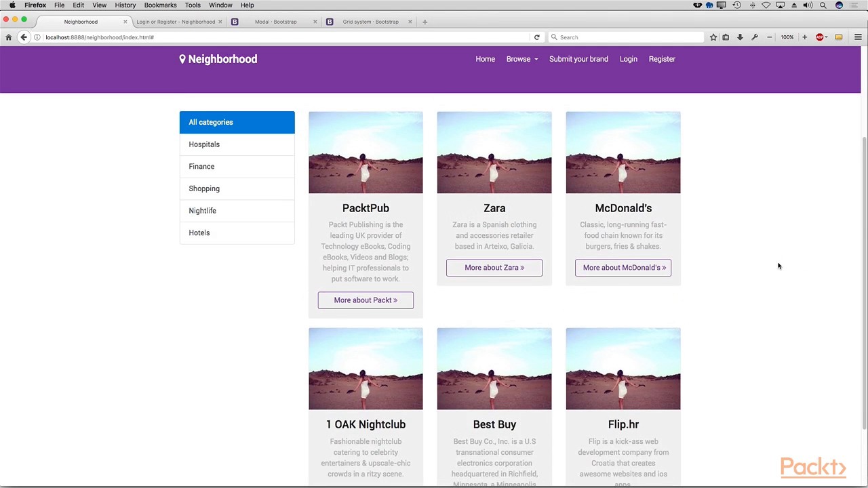This screenshot has width=868, height=488.
Task: Open the File menu
Action: (x=60, y=5)
